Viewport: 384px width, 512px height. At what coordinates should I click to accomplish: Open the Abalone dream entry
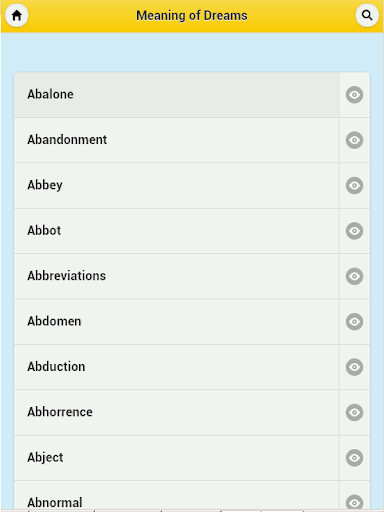(x=176, y=95)
